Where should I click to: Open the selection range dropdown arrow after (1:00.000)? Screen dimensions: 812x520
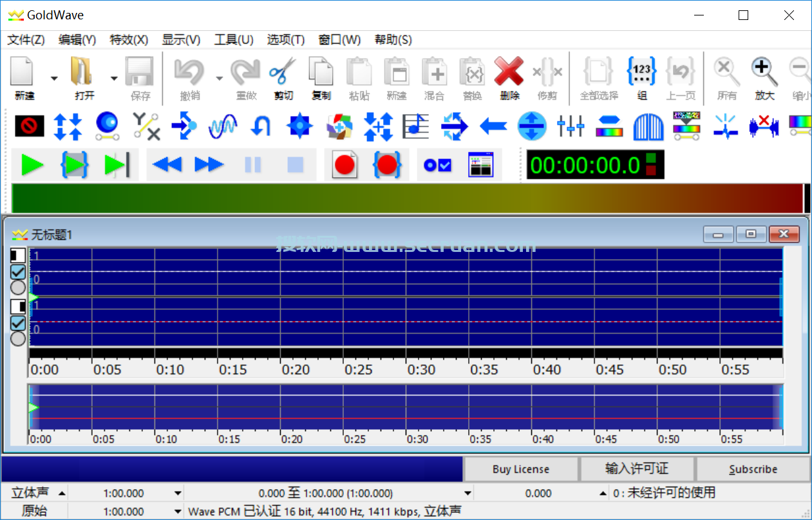[x=468, y=494]
